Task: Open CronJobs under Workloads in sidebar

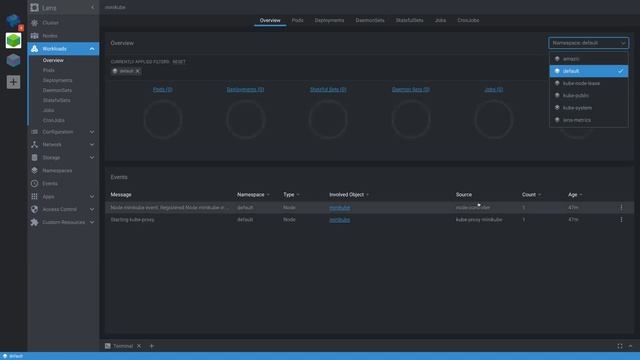Action: 53,120
